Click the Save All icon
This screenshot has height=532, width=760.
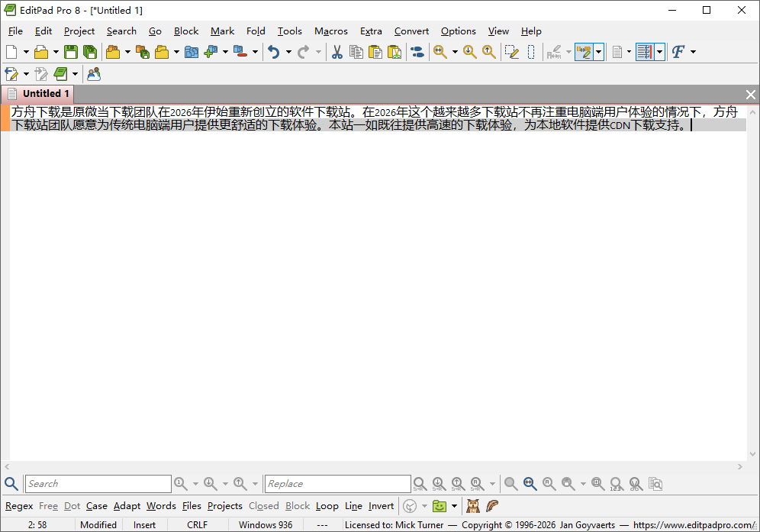90,52
